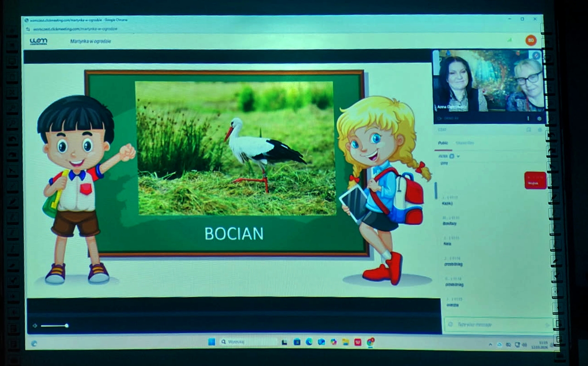The image size is (588, 366).
Task: Open emoji picker in chat input
Action: pos(450,325)
